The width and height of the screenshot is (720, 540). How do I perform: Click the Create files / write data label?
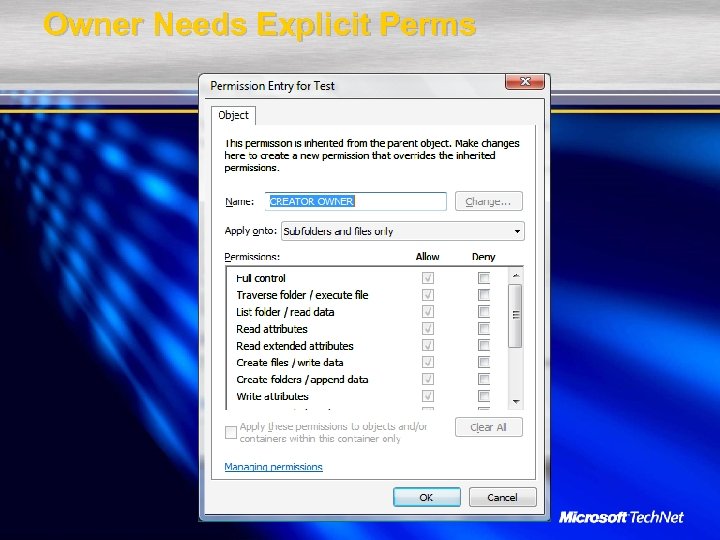[290, 363]
